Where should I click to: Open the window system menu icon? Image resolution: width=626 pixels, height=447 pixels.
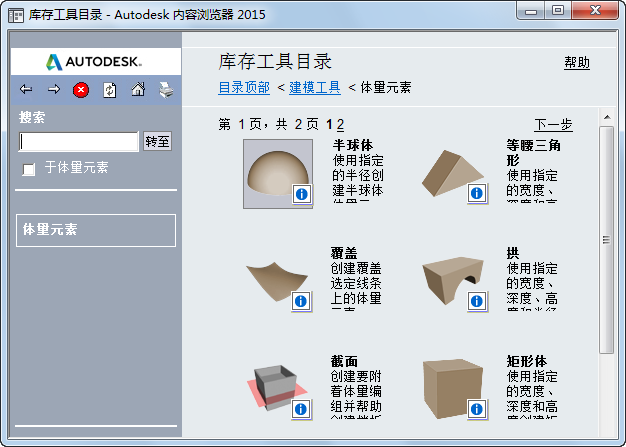pyautogui.click(x=16, y=15)
